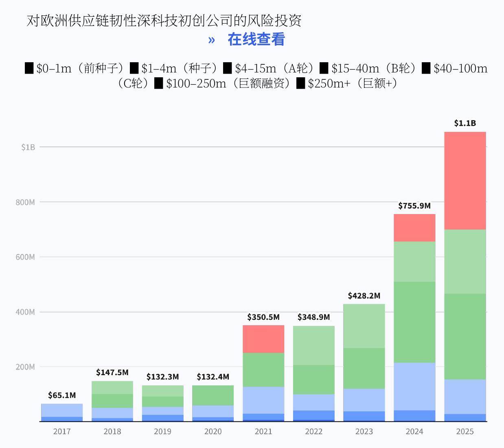Click the chart title 对欧洲供应链韧性深科技初创公司的风险投资
The height and width of the screenshot is (448, 504).
(164, 20)
